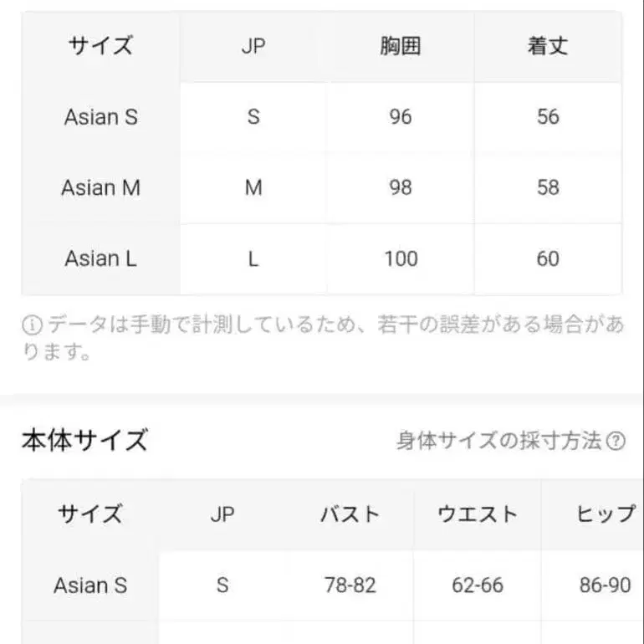Click the info icon beside measurement note

(32, 325)
